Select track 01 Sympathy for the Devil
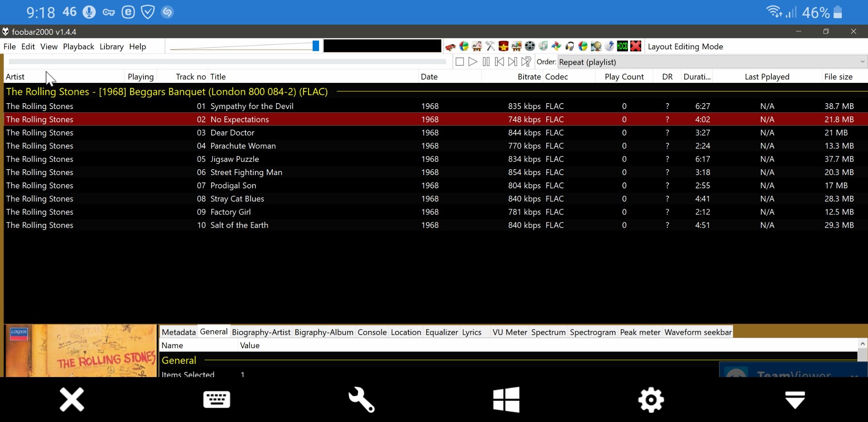The height and width of the screenshot is (422, 868). click(436, 106)
